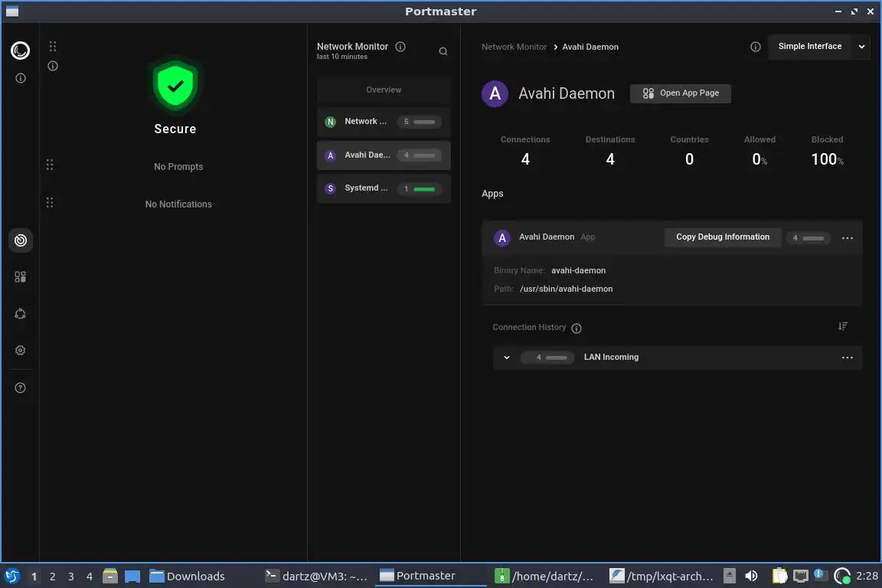Open the Apps grid sidebar icon
This screenshot has height=588, width=882.
point(20,277)
